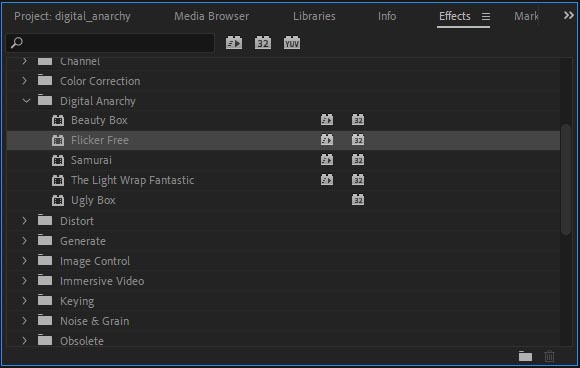Click 32-bit badge on Flicker Free row
The height and width of the screenshot is (368, 580).
(x=358, y=140)
